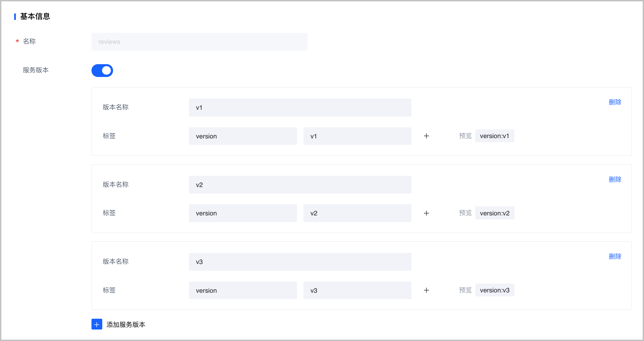Edit the v1 版本名称 input field
This screenshot has width=644, height=341.
click(300, 108)
